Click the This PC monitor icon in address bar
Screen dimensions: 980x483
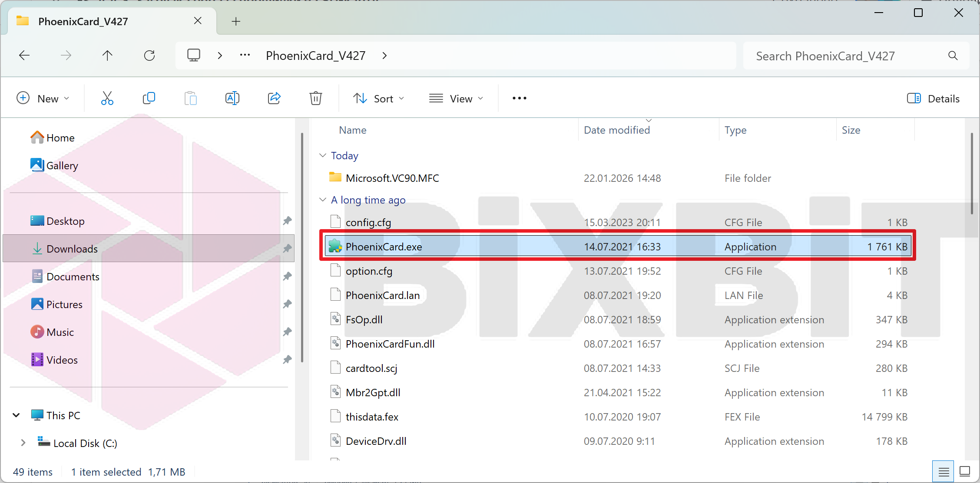tap(194, 56)
